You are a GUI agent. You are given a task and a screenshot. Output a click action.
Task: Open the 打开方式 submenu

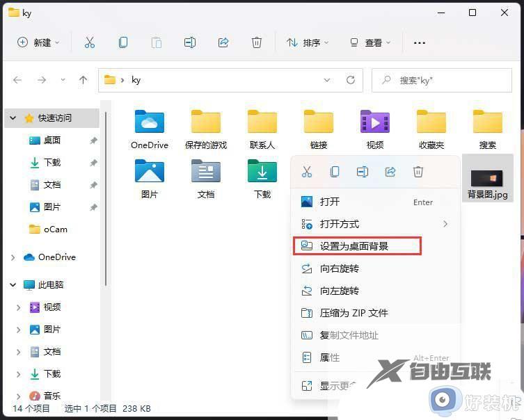(375, 224)
